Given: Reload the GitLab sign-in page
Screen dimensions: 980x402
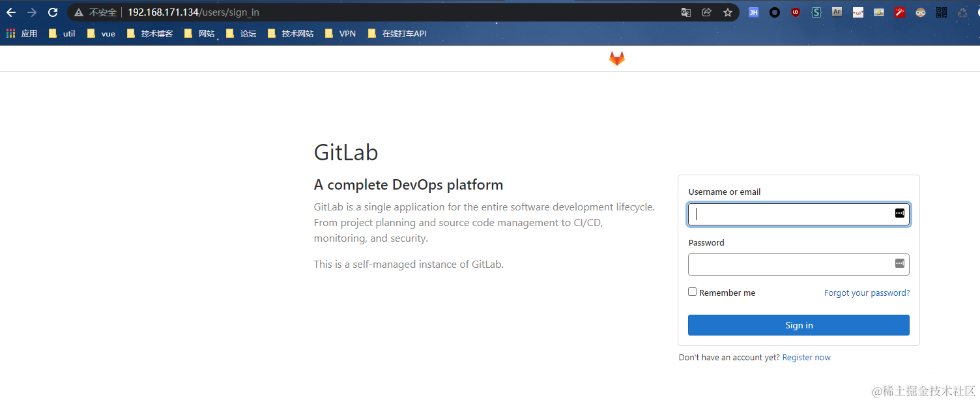Looking at the screenshot, I should tap(53, 12).
